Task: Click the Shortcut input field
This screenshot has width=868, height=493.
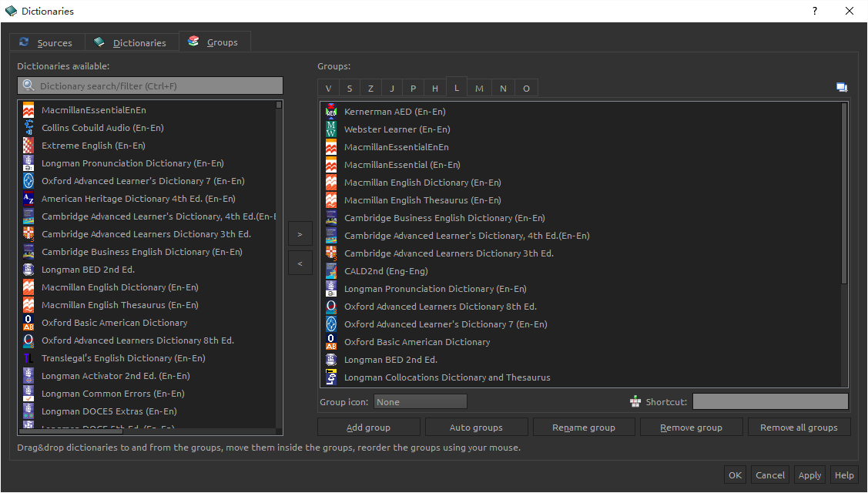Action: pos(770,401)
